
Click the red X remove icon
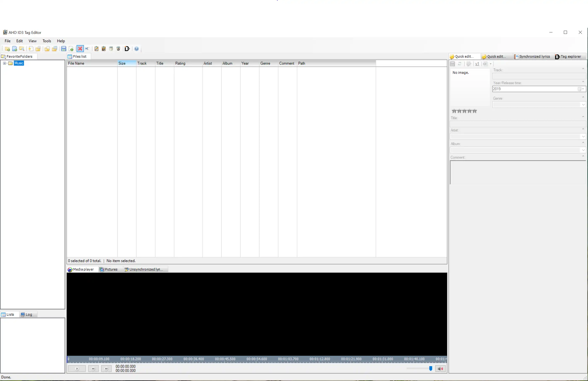click(x=80, y=49)
